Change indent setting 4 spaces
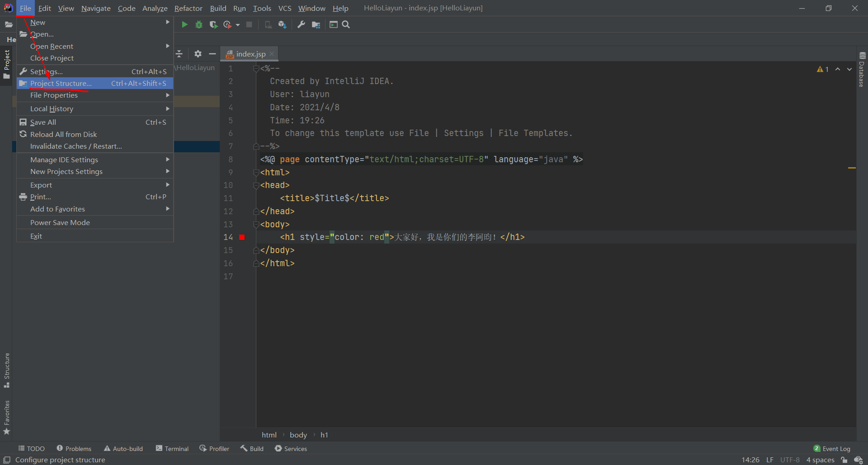This screenshot has height=465, width=868. pos(820,460)
